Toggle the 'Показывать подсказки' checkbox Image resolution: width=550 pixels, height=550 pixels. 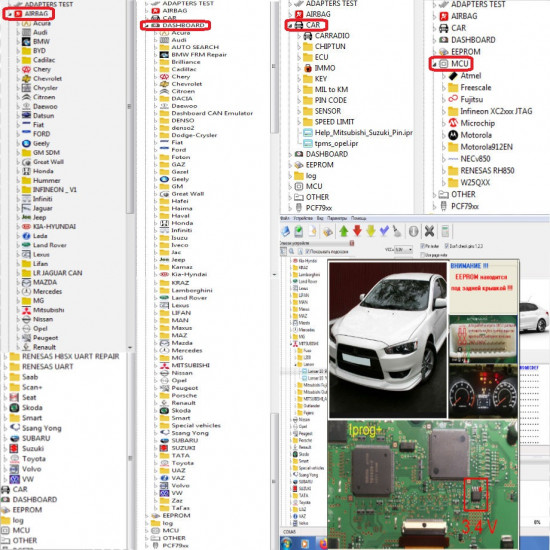307,251
